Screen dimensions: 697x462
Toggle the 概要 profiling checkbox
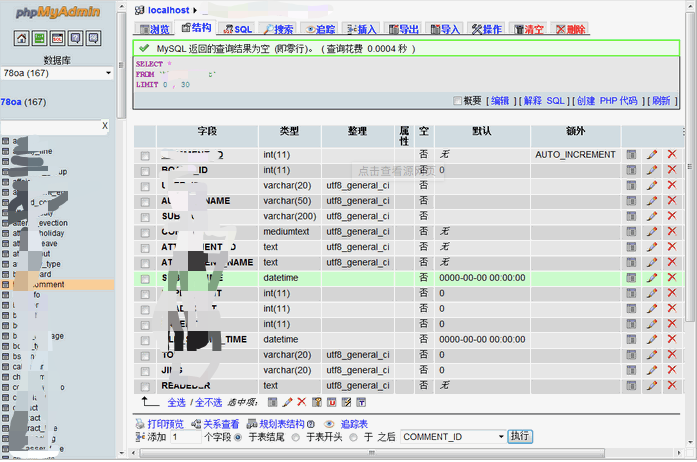pyautogui.click(x=457, y=101)
